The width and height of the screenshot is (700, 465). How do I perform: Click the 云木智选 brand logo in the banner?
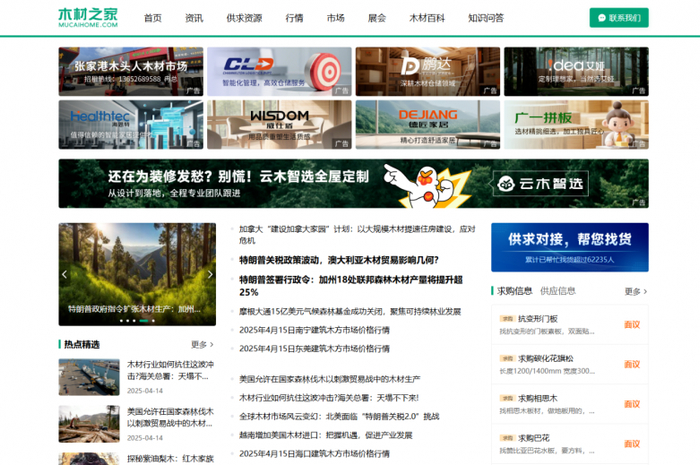[x=541, y=183]
